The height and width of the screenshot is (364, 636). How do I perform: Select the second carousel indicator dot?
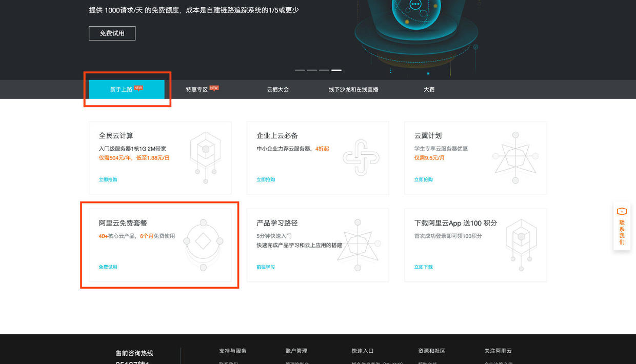click(x=312, y=70)
